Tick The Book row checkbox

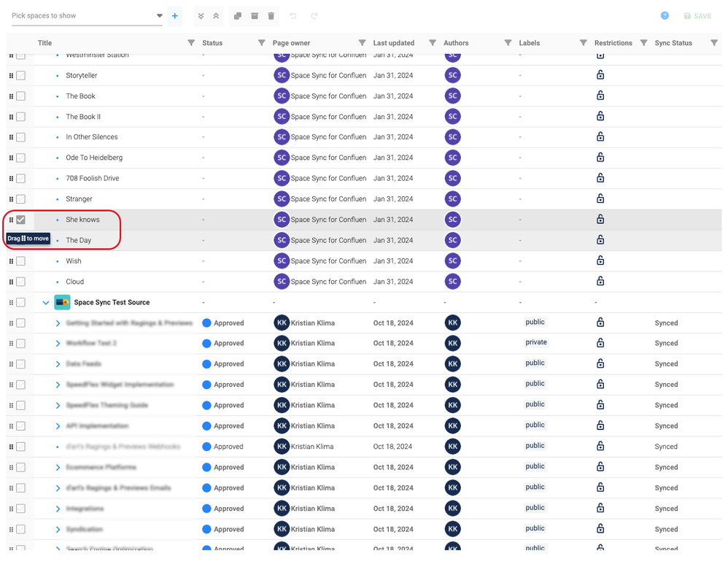[x=21, y=96]
